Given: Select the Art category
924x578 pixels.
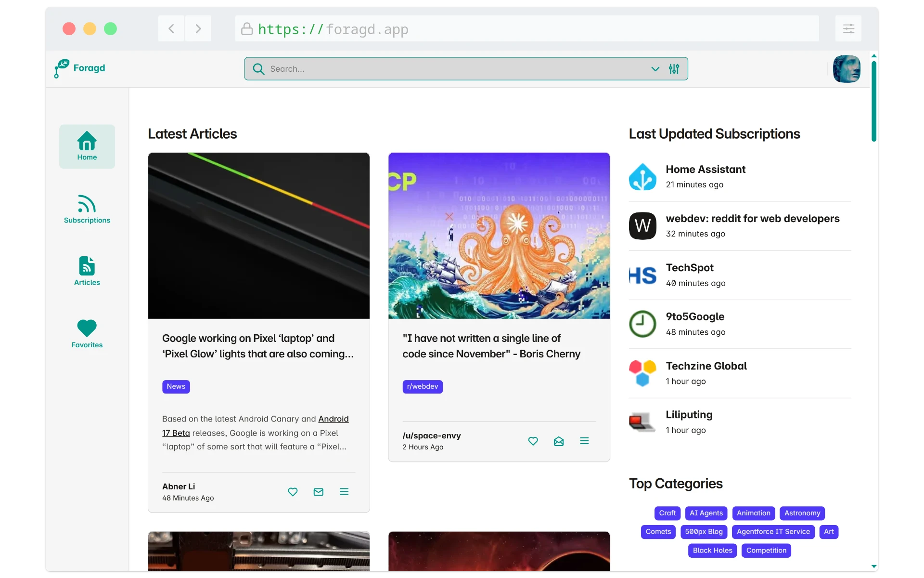Looking at the screenshot, I should coord(829,532).
